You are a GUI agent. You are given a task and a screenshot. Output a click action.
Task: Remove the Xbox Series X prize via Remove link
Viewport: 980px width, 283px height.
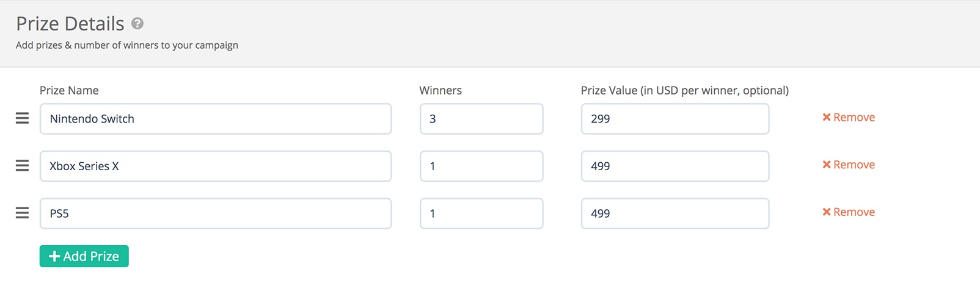pos(849,165)
